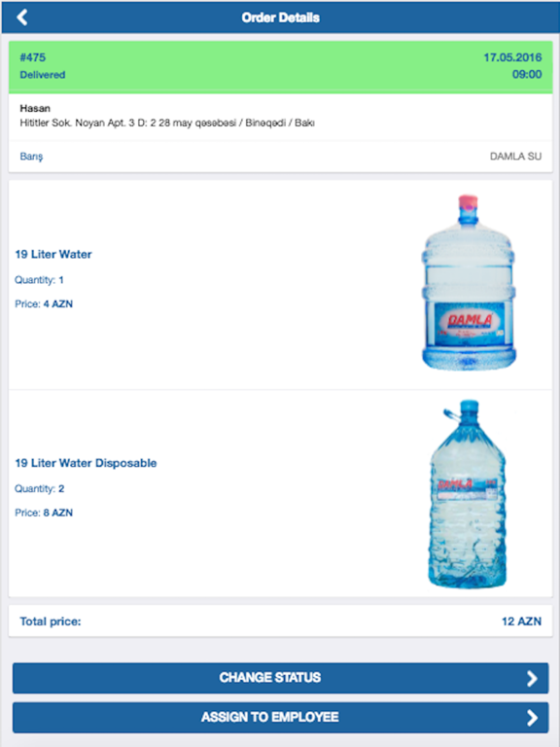Click the Assign to Employee chevron arrow
This screenshot has width=560, height=747.
[x=532, y=718]
